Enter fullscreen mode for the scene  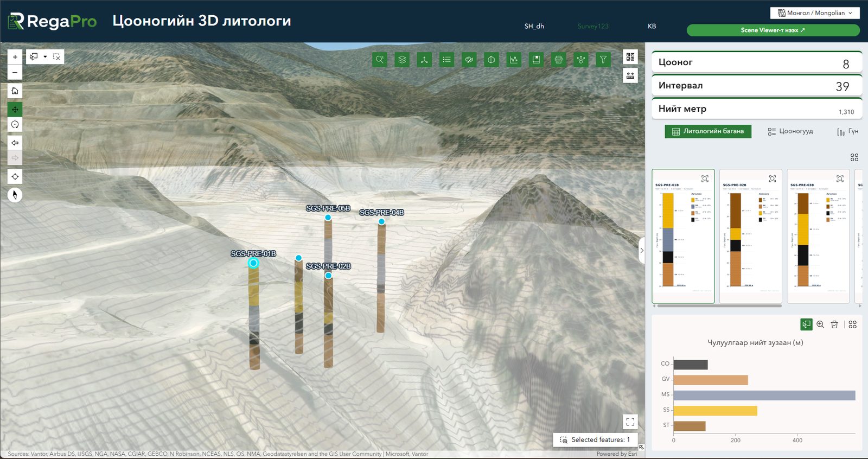[630, 422]
